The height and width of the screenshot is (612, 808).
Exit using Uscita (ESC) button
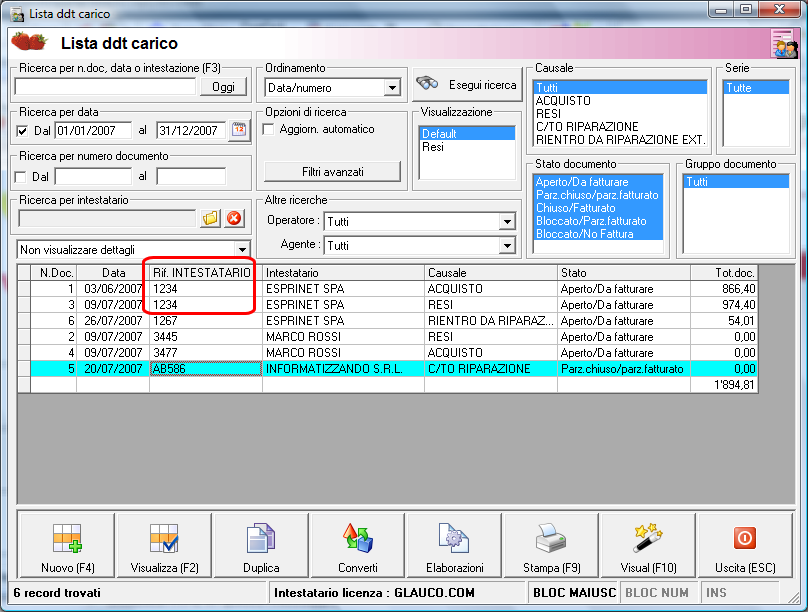point(745,546)
